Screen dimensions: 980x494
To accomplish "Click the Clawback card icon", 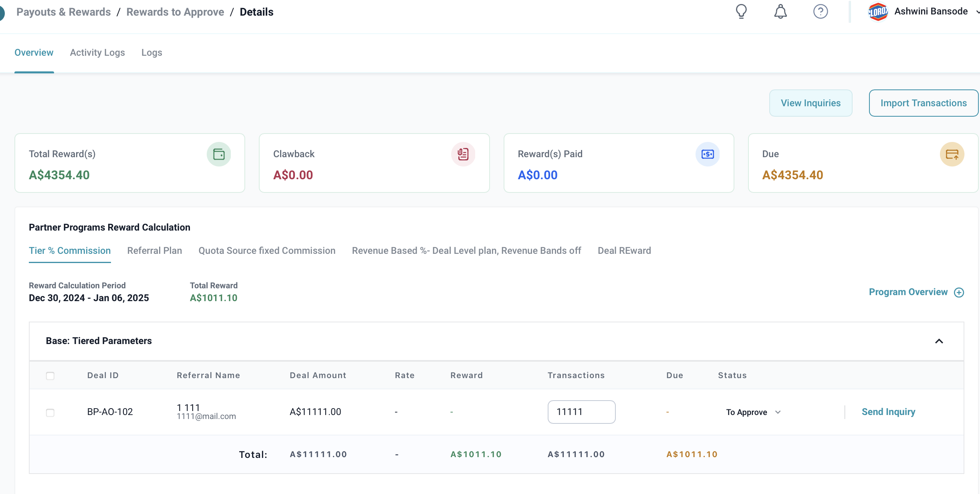I will click(x=463, y=154).
